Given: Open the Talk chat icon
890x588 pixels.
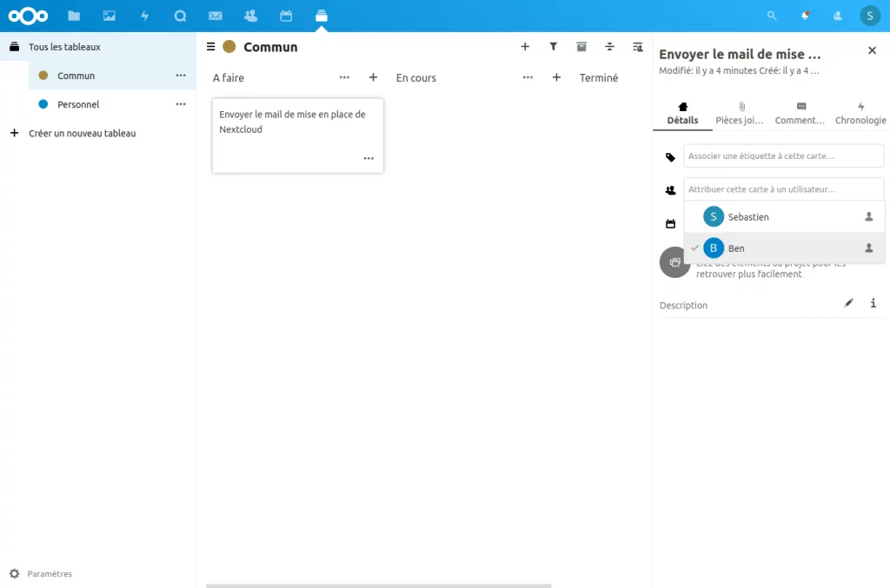Looking at the screenshot, I should pyautogui.click(x=180, y=16).
